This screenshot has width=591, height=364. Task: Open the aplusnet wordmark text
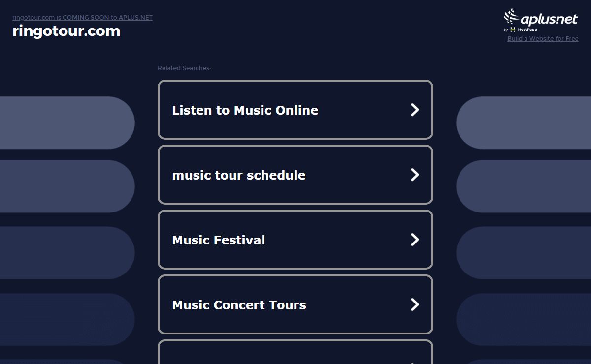[549, 19]
